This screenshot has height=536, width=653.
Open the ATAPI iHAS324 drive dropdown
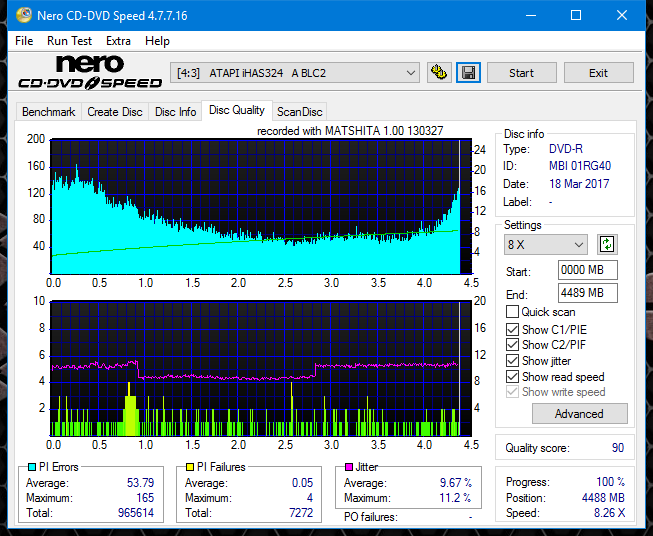tap(295, 73)
